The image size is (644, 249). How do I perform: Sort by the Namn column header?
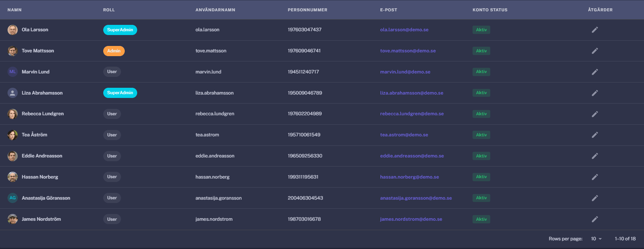coord(15,10)
